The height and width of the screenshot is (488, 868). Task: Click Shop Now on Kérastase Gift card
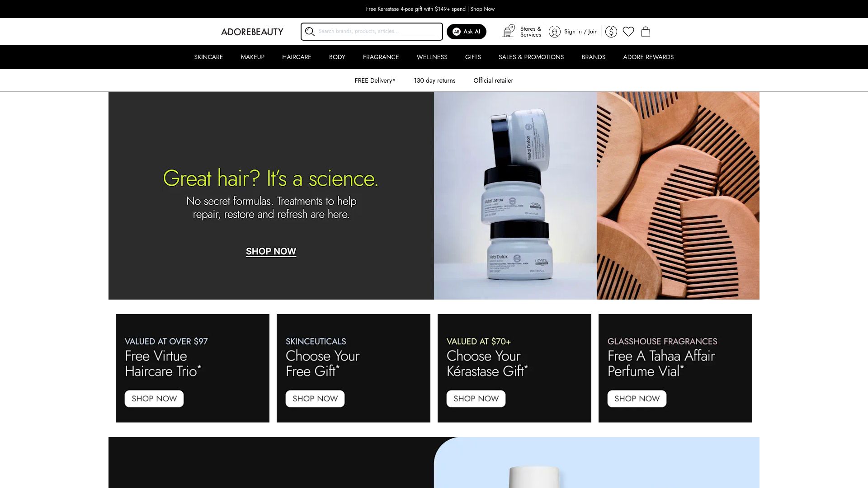pos(476,399)
